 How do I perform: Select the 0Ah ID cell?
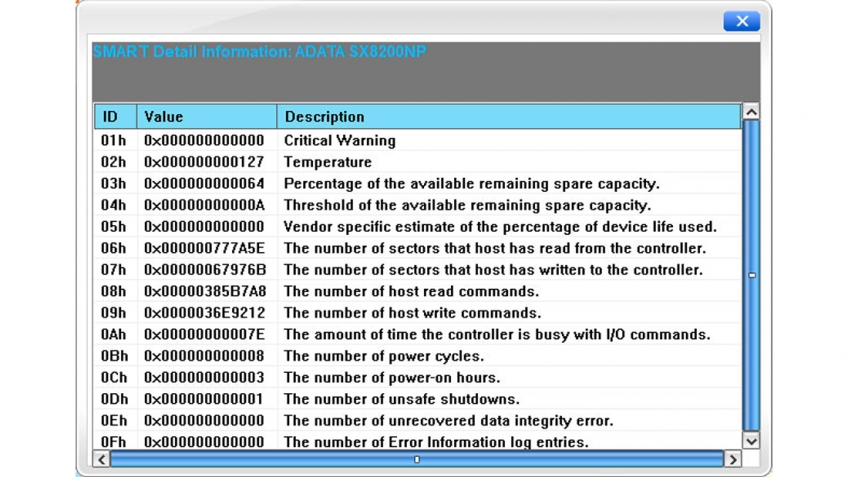(x=114, y=335)
